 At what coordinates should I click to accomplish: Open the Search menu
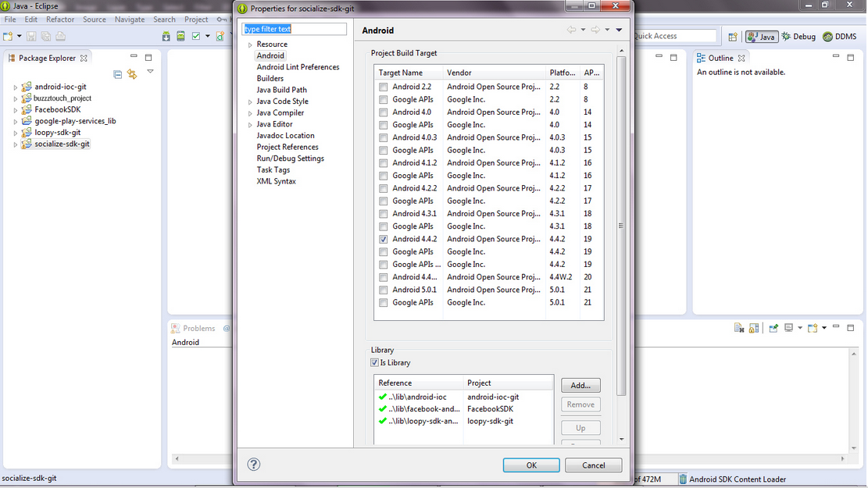(x=164, y=20)
